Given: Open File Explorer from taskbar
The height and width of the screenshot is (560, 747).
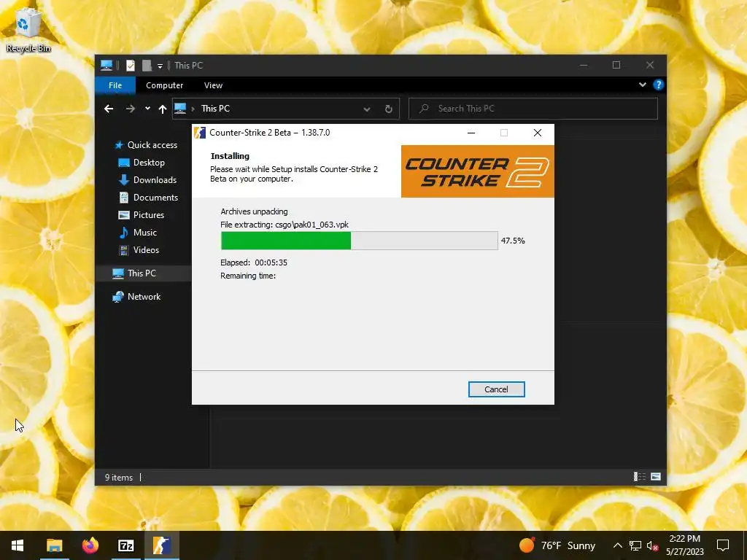Looking at the screenshot, I should click(54, 545).
